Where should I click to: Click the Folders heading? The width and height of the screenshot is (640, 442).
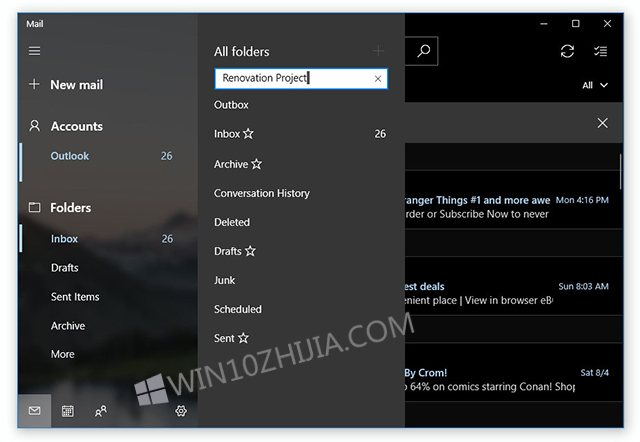(x=71, y=208)
